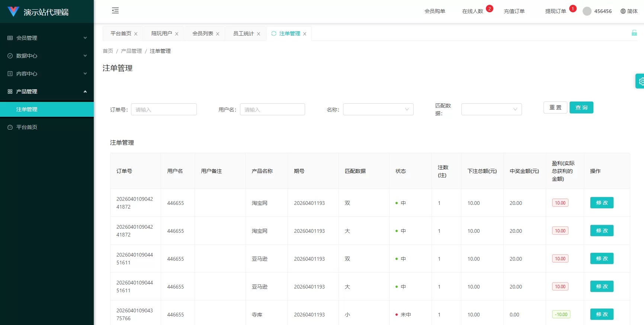The width and height of the screenshot is (644, 325).
Task: Click the 重置 reset button
Action: point(555,107)
